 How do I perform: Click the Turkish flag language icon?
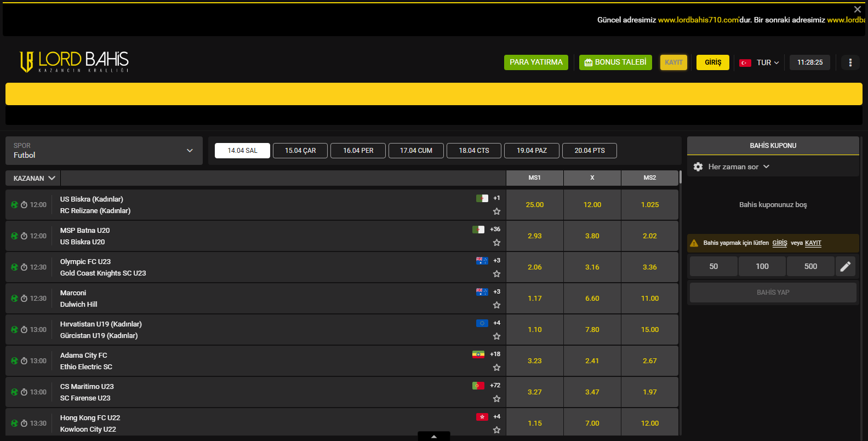pyautogui.click(x=745, y=63)
